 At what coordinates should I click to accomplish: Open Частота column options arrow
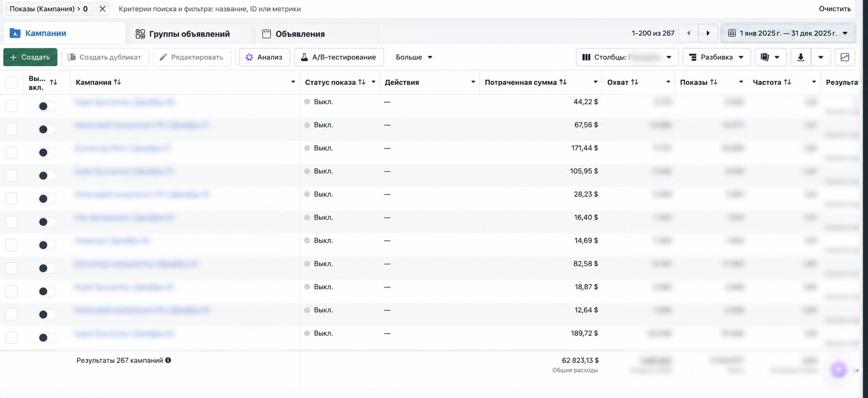tap(814, 82)
